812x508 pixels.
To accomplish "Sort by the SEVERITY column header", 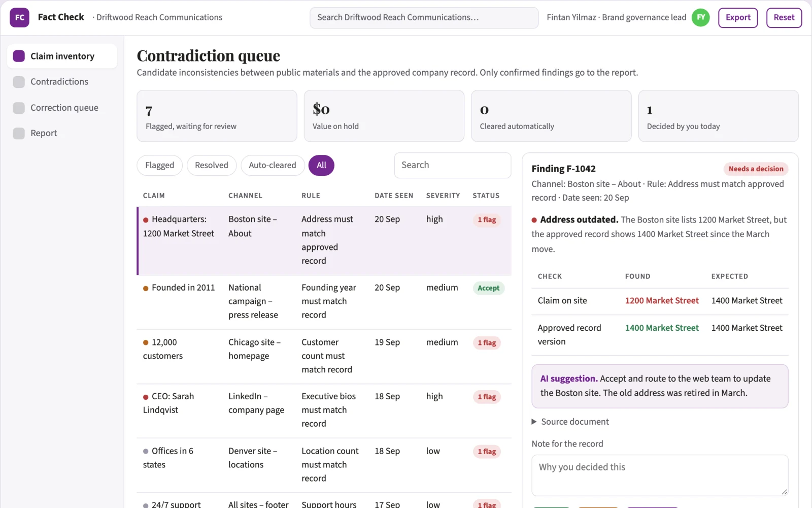I will click(x=443, y=196).
